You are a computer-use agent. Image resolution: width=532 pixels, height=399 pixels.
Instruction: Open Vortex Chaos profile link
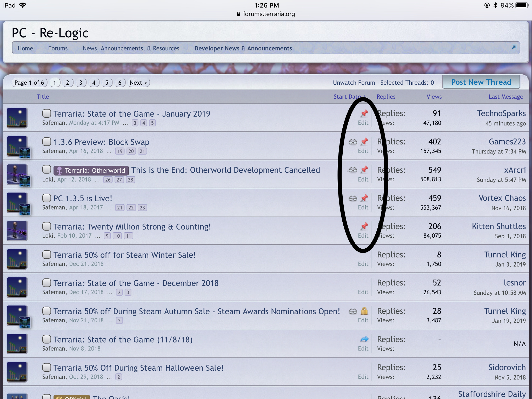tap(502, 198)
